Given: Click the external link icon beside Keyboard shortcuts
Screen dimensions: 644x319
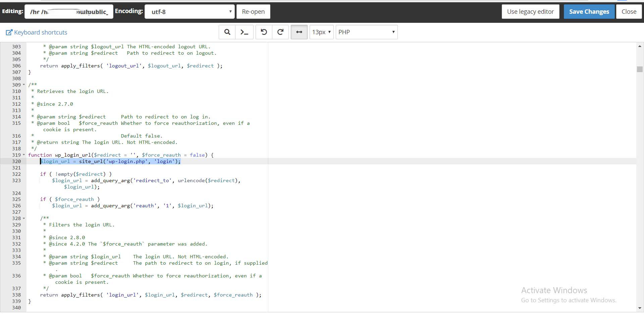Looking at the screenshot, I should pos(9,33).
